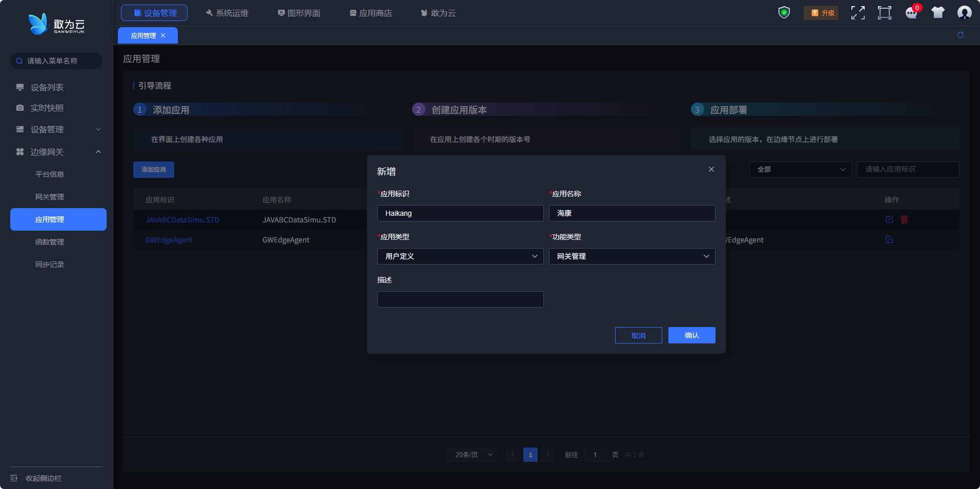Switch to the 系统运维 top menu

coord(227,13)
